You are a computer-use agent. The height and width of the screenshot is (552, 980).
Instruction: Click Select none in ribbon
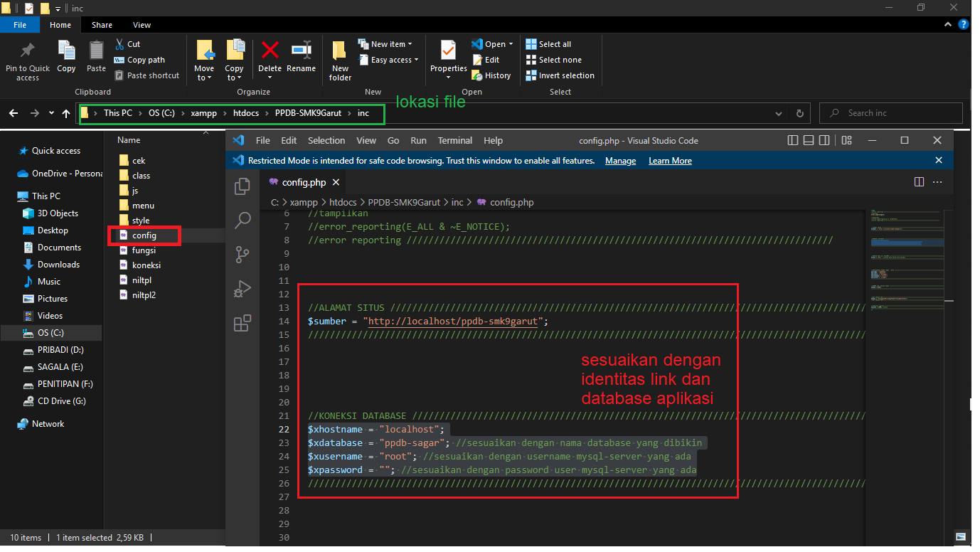[553, 60]
